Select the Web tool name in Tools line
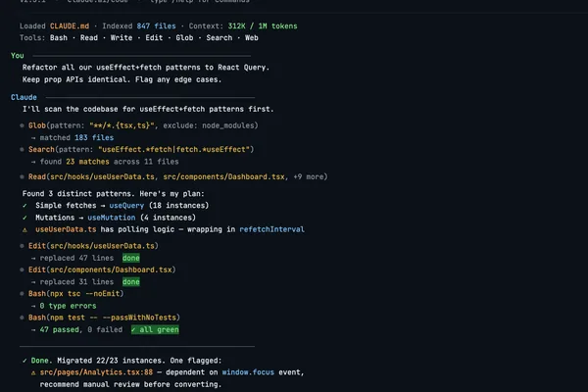The image size is (588, 392). tap(252, 38)
